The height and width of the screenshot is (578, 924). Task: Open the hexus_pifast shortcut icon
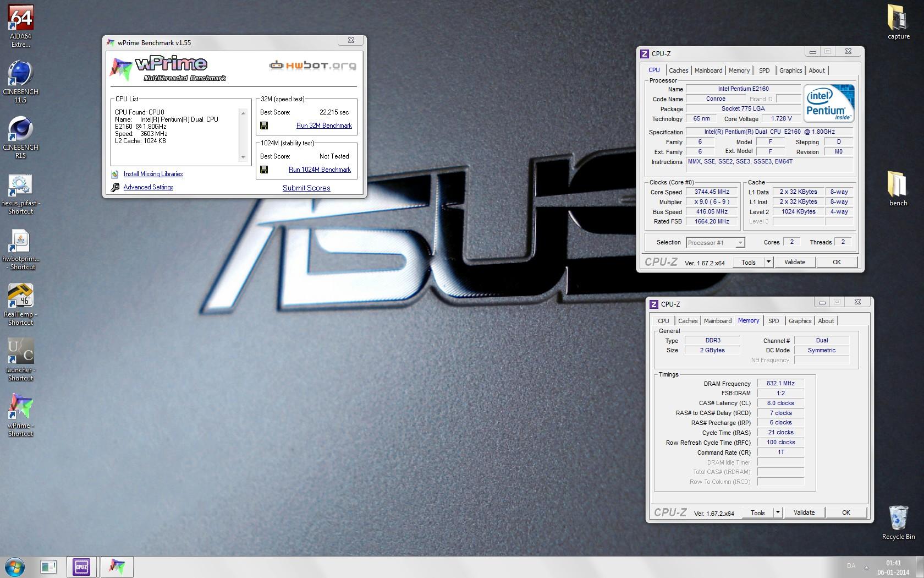coord(20,194)
